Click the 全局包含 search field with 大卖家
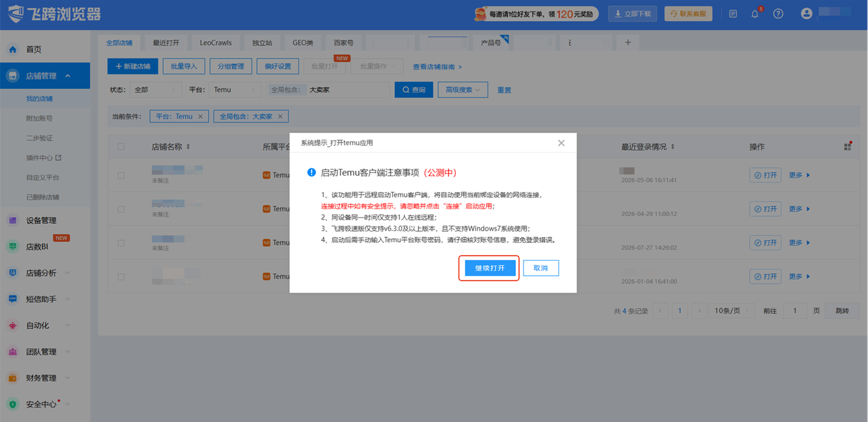 [328, 89]
